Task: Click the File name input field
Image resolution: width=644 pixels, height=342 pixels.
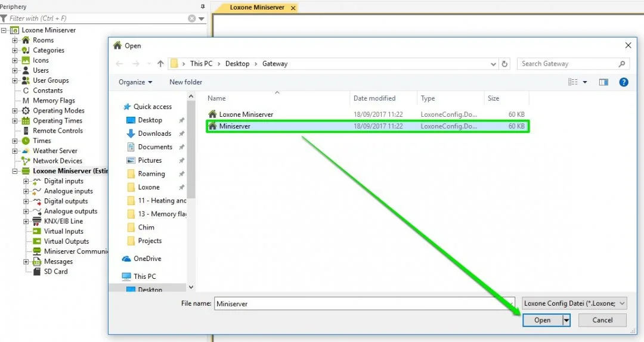Action: (x=364, y=303)
